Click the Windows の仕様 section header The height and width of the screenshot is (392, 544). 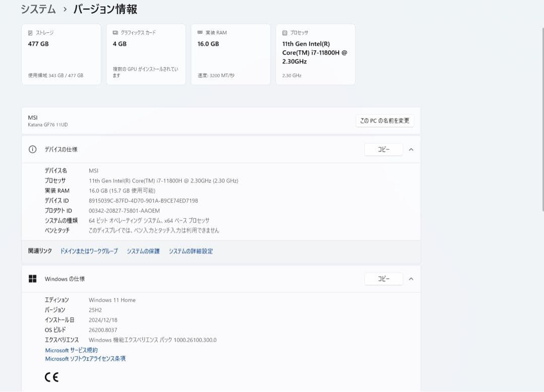tap(221, 279)
